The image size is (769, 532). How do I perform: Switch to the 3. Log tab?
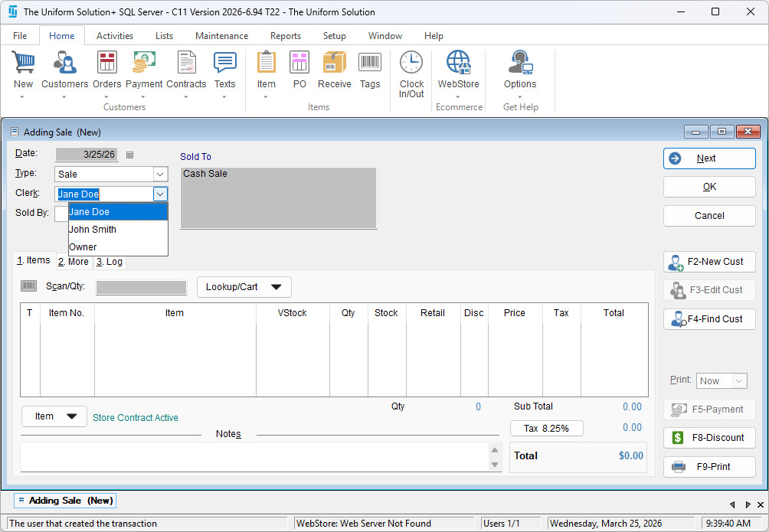[109, 262]
